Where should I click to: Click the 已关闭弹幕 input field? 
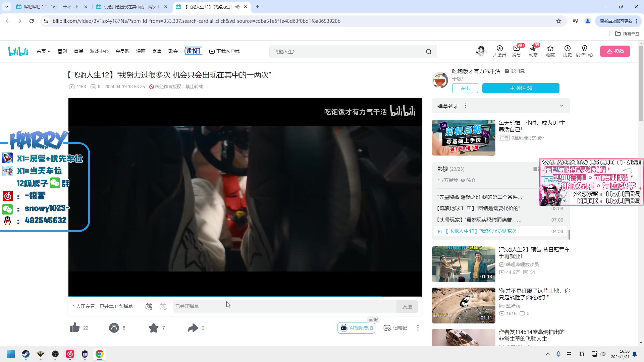[x=285, y=306]
